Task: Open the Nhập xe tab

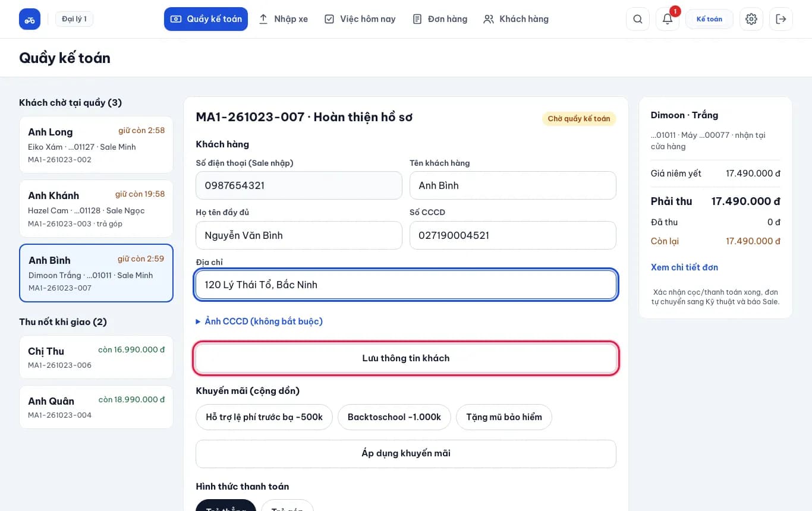Action: [x=284, y=19]
